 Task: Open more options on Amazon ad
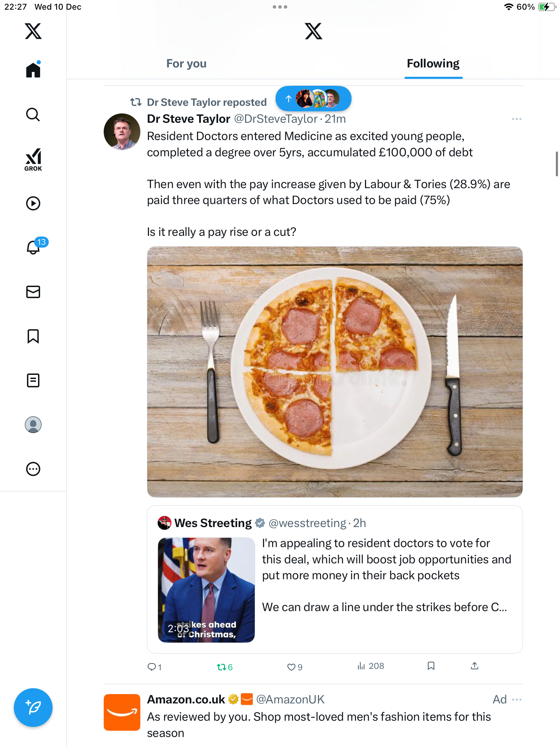(x=517, y=700)
